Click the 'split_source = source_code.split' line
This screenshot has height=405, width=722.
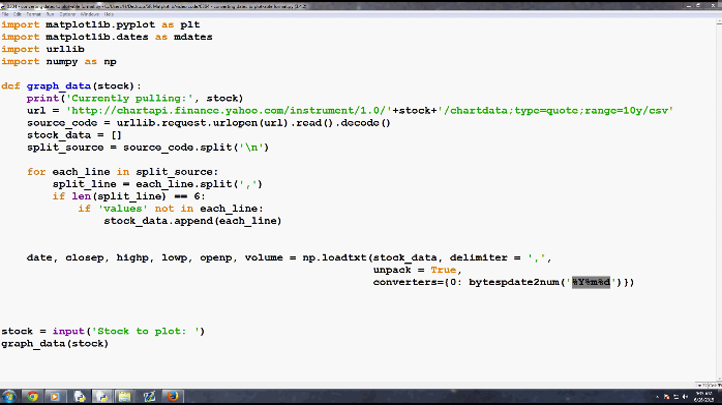(148, 147)
